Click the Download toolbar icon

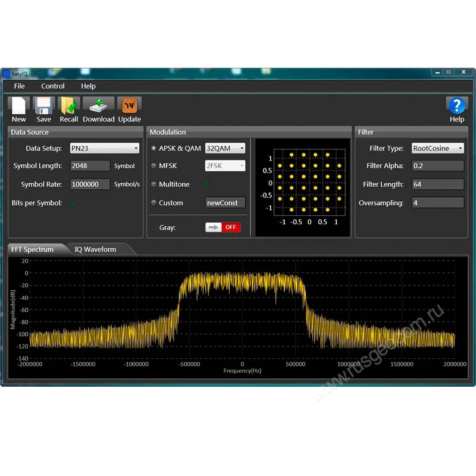tap(98, 105)
